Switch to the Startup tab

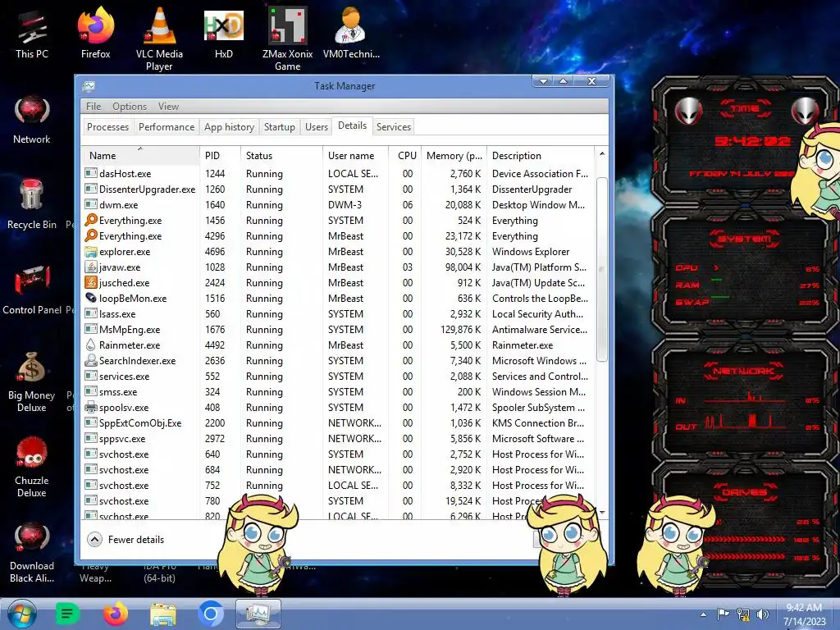279,127
